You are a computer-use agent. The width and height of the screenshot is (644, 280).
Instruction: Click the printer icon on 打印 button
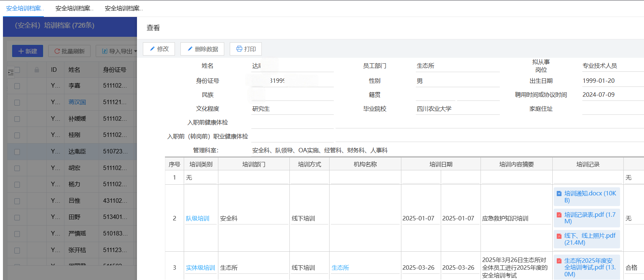(x=239, y=49)
